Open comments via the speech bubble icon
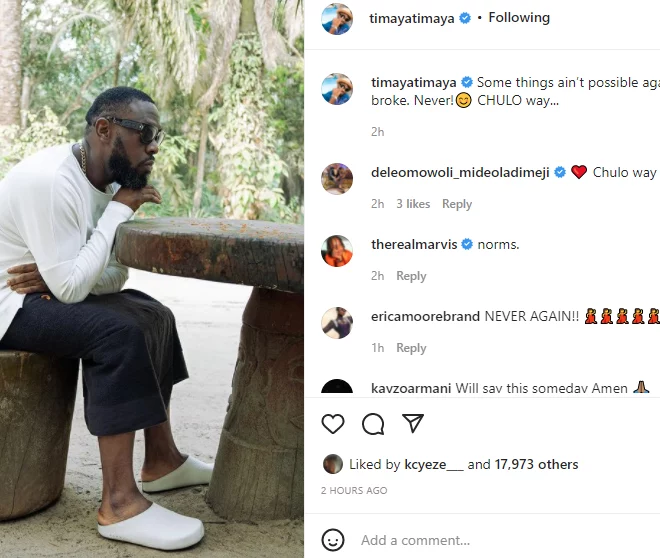The image size is (660, 558). pyautogui.click(x=373, y=424)
